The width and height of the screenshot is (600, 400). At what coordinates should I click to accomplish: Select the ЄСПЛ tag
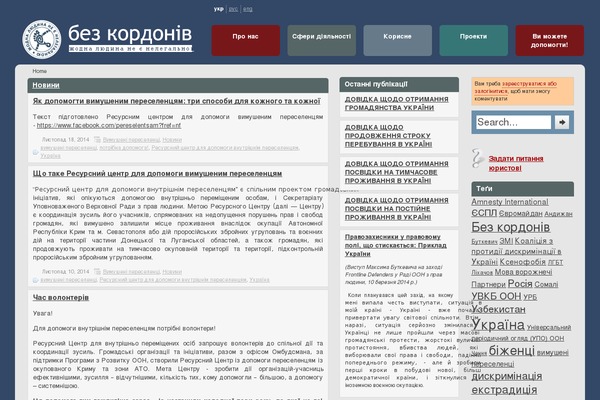pos(484,213)
